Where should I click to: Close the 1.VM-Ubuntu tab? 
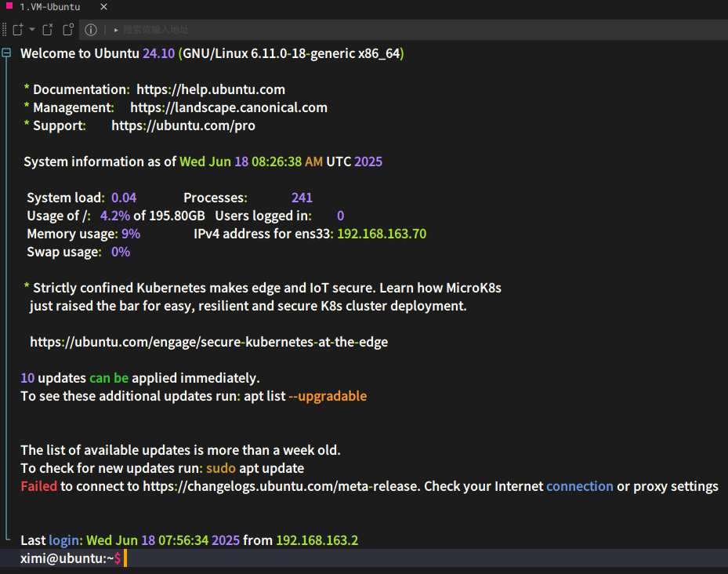pos(104,7)
